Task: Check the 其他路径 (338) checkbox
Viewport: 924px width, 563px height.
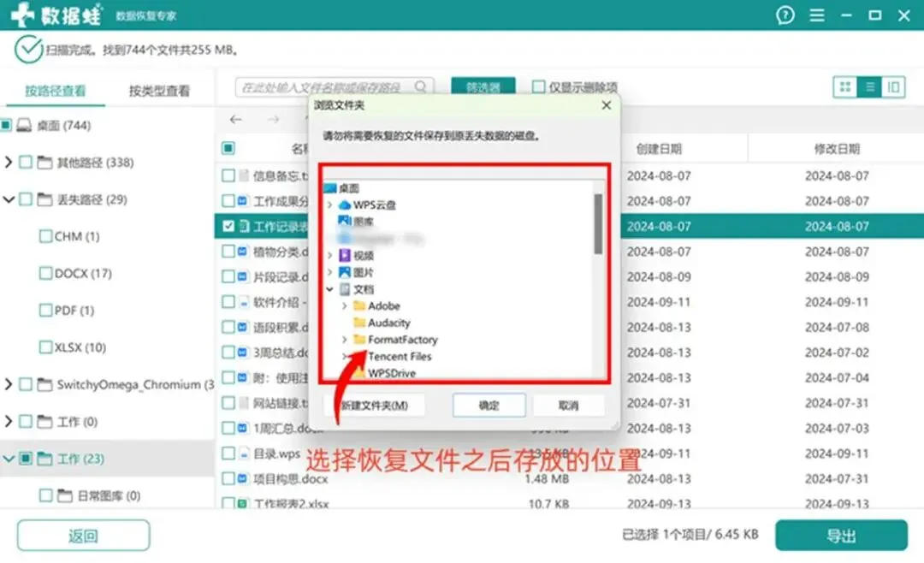Action: click(26, 162)
